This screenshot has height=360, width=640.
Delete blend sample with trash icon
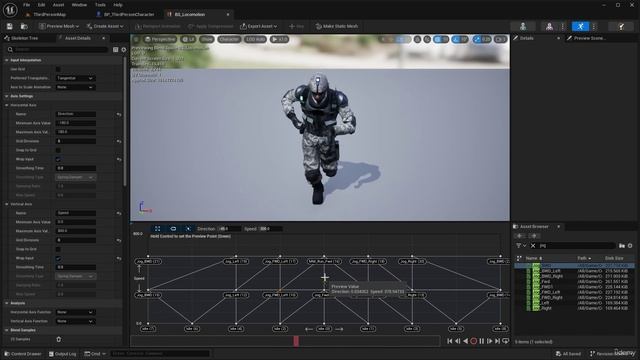[x=59, y=339]
